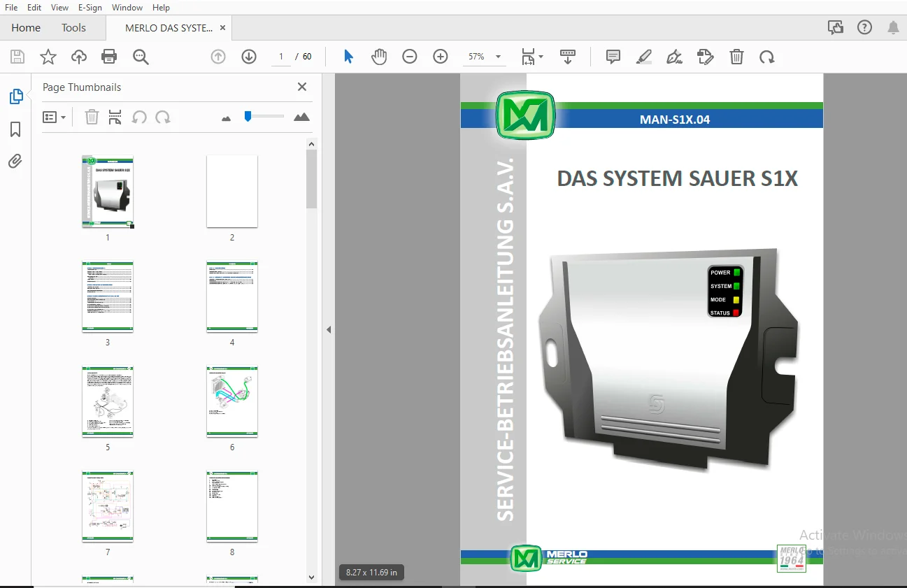Select page 4 thumbnail

pyautogui.click(x=232, y=296)
